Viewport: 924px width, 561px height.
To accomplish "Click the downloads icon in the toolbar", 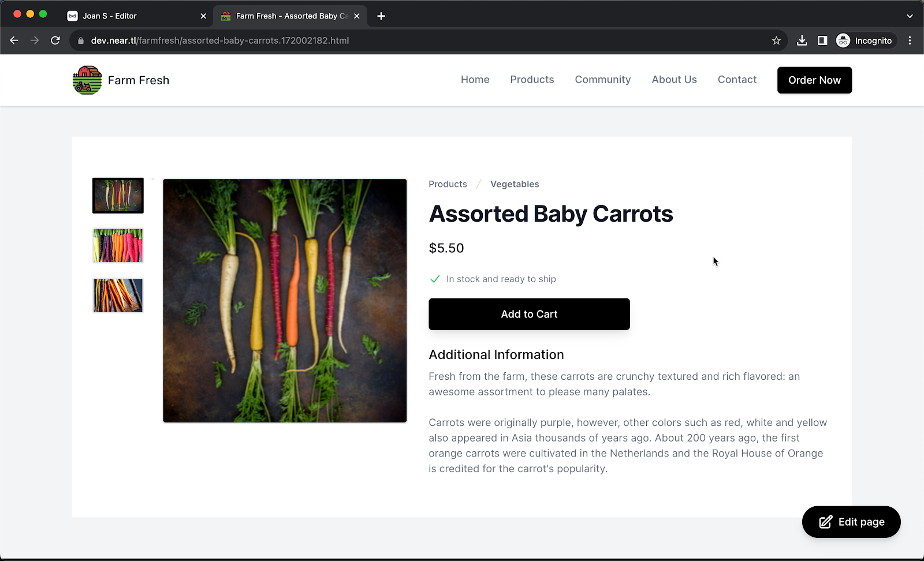I will [802, 40].
